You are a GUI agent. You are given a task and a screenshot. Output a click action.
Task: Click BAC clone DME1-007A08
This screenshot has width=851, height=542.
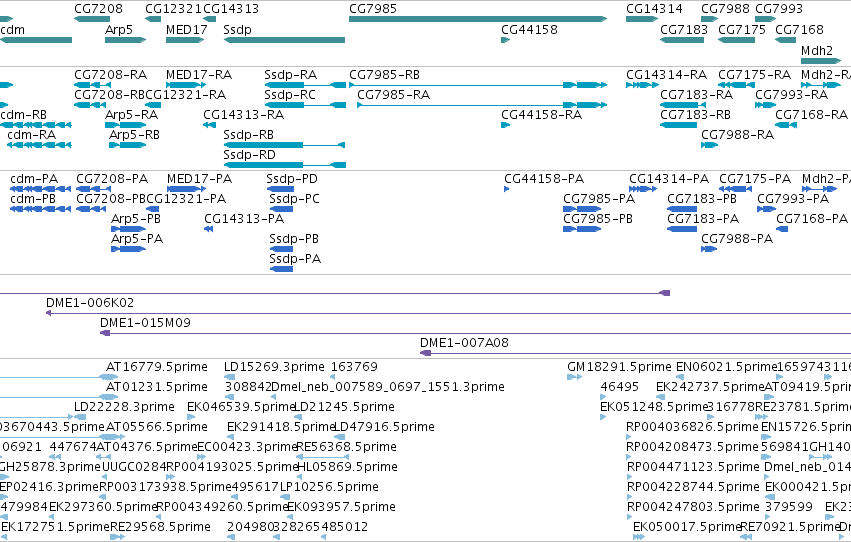click(636, 353)
